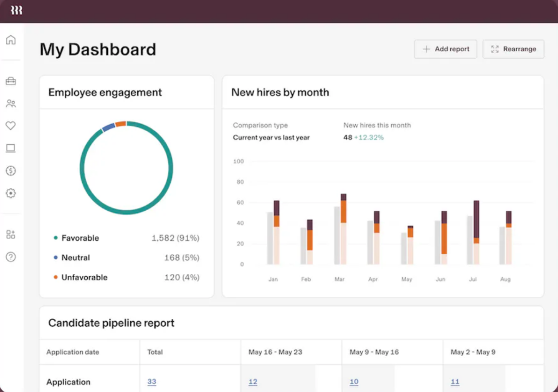The height and width of the screenshot is (392, 558).
Task: Open the Comparison type selector
Action: 271,137
